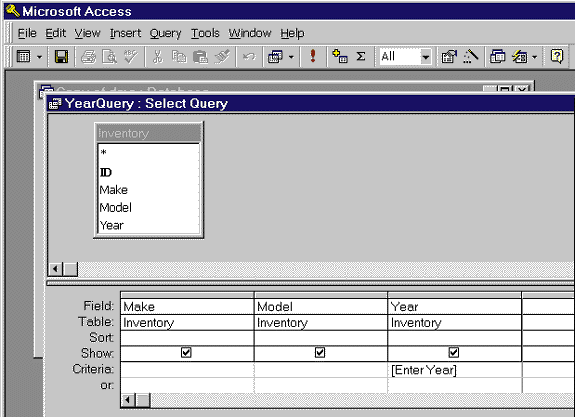
Task: Expand the Query Type dropdown arrow
Action: [x=292, y=57]
